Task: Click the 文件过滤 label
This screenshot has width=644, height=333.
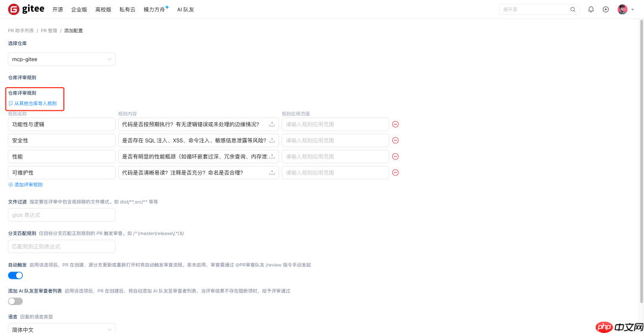Action: tap(18, 202)
